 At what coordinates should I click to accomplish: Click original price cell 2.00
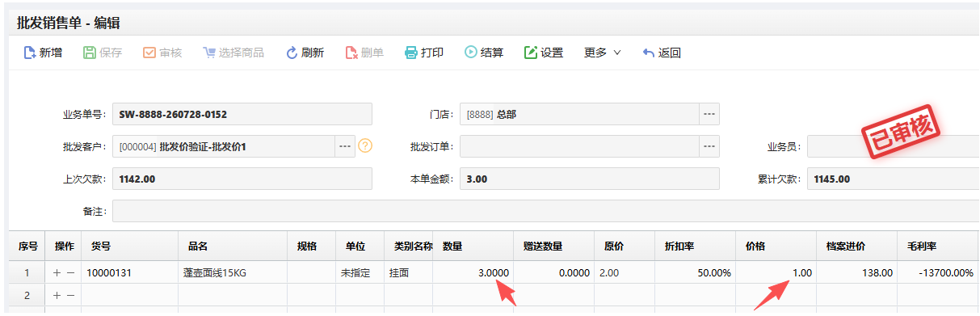[x=625, y=273]
